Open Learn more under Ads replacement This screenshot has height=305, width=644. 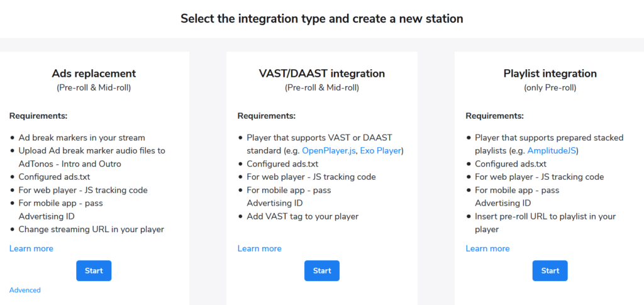(x=31, y=248)
